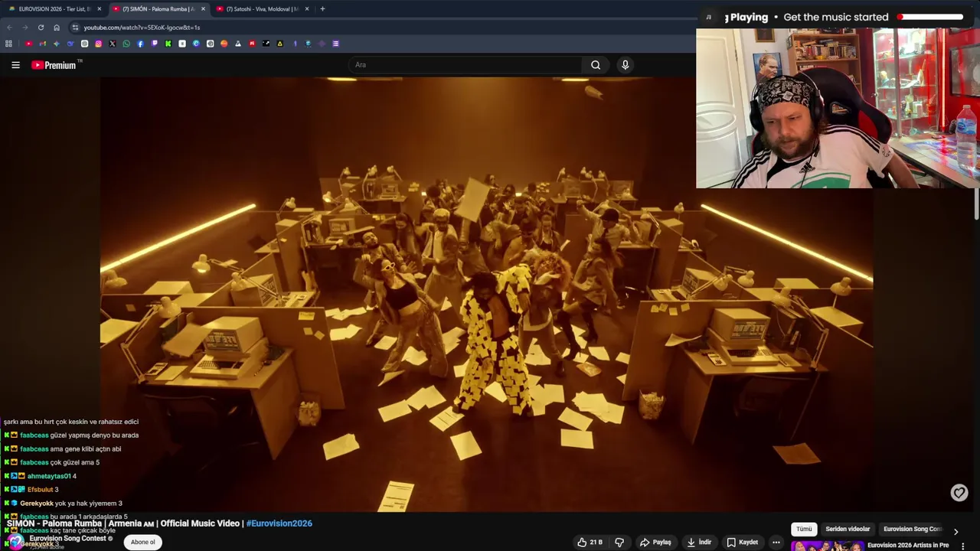Go back using browser back arrow

9,28
